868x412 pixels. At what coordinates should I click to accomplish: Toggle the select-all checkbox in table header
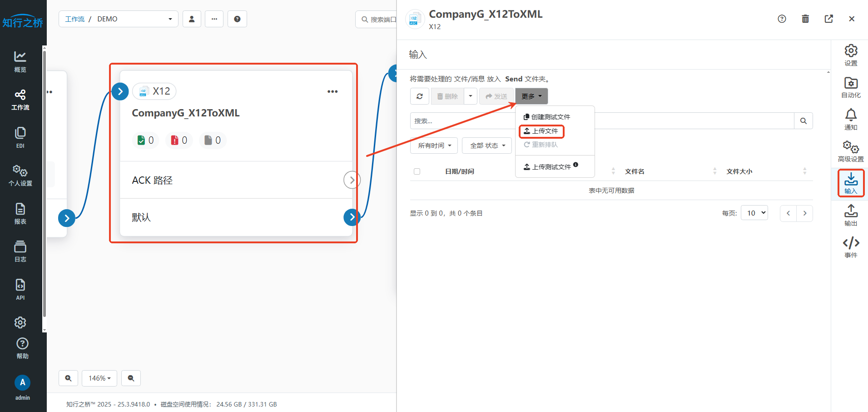point(417,171)
